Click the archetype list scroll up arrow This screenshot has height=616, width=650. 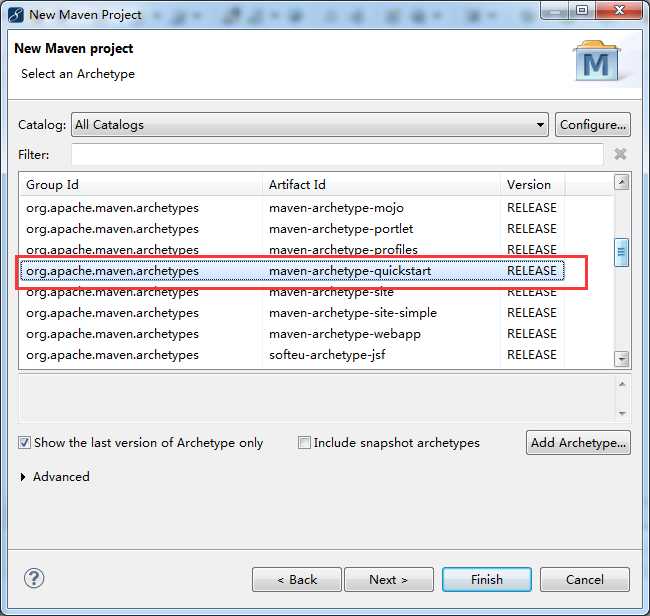(621, 182)
